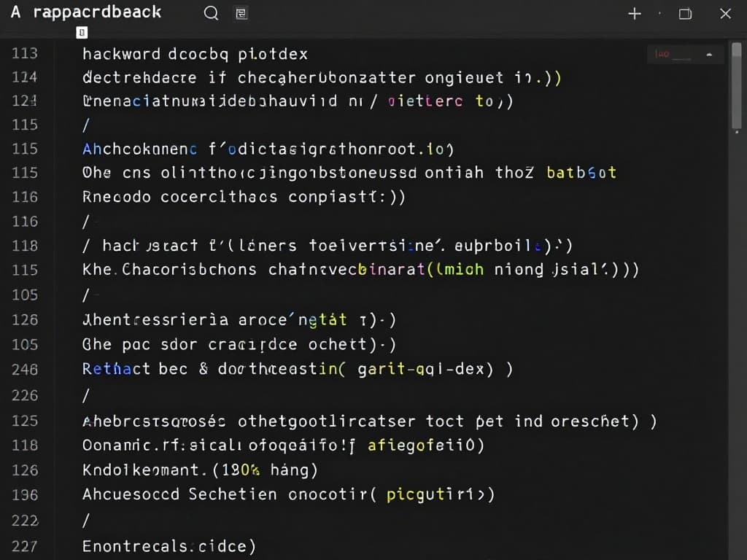The height and width of the screenshot is (560, 747).
Task: Click the line 'Rnecodo cocerclthacs conpiastt:))'
Action: click(x=244, y=197)
